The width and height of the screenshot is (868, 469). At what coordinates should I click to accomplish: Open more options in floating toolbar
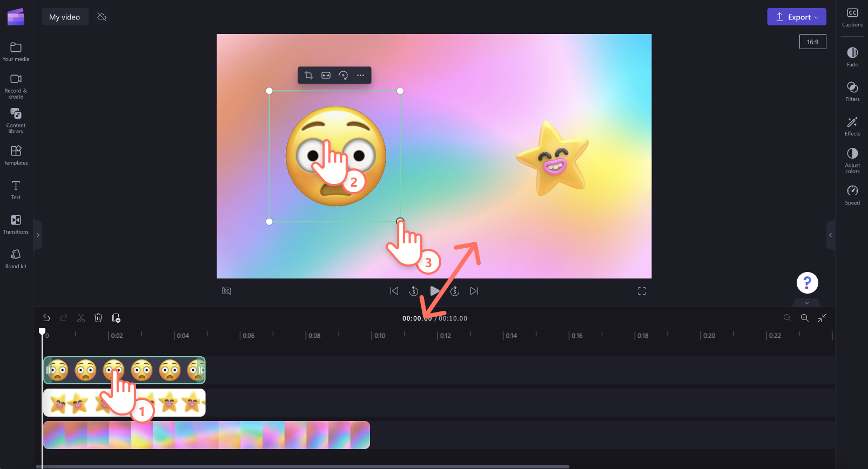tap(360, 76)
